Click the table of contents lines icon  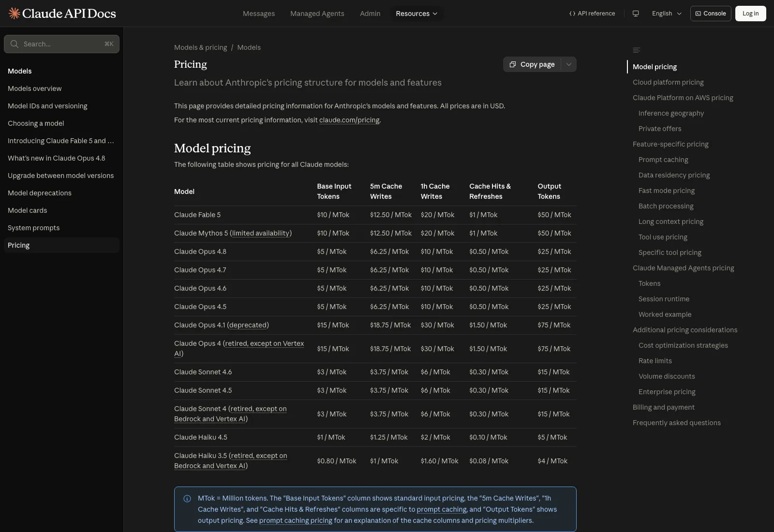pyautogui.click(x=637, y=50)
